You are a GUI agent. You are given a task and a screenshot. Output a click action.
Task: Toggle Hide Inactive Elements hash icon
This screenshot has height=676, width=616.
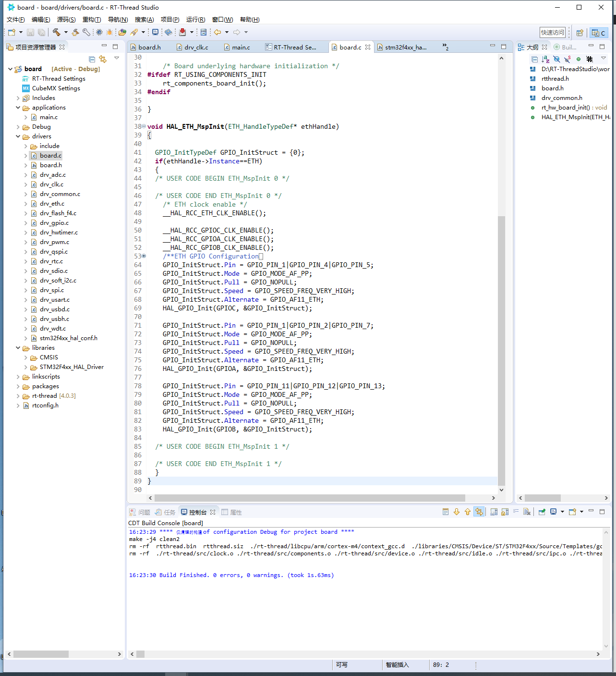(x=590, y=59)
